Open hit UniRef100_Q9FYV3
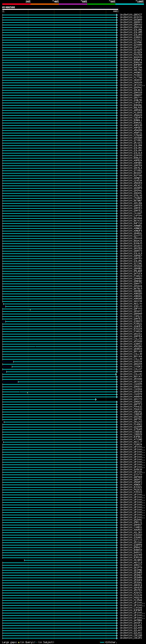Screen dimensions: 146x644 (x=131, y=309)
